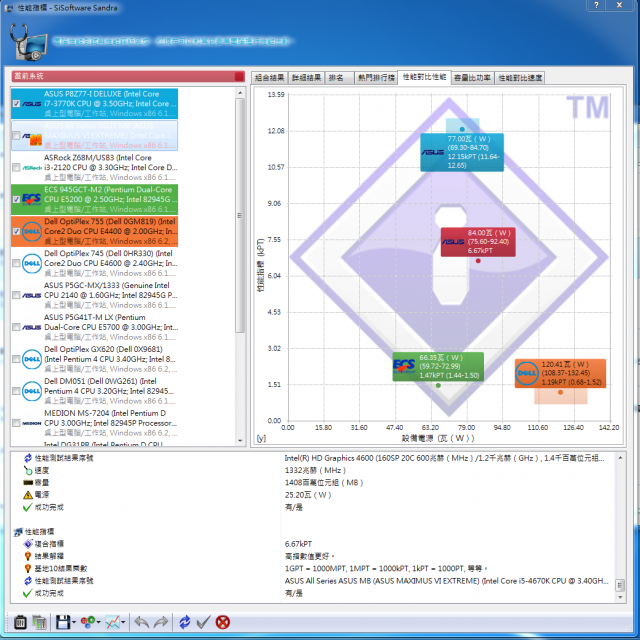Click the details pane scroll down arrow
Screen dimensions: 640x640
point(620,597)
